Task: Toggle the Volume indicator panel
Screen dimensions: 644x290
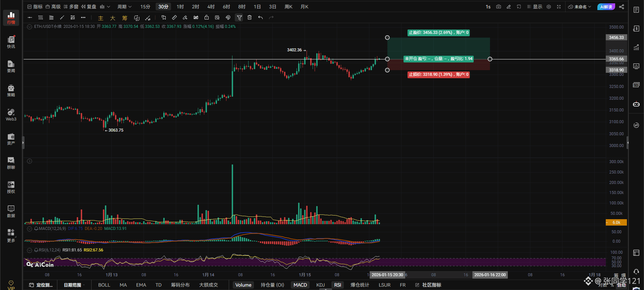Action: [243, 285]
